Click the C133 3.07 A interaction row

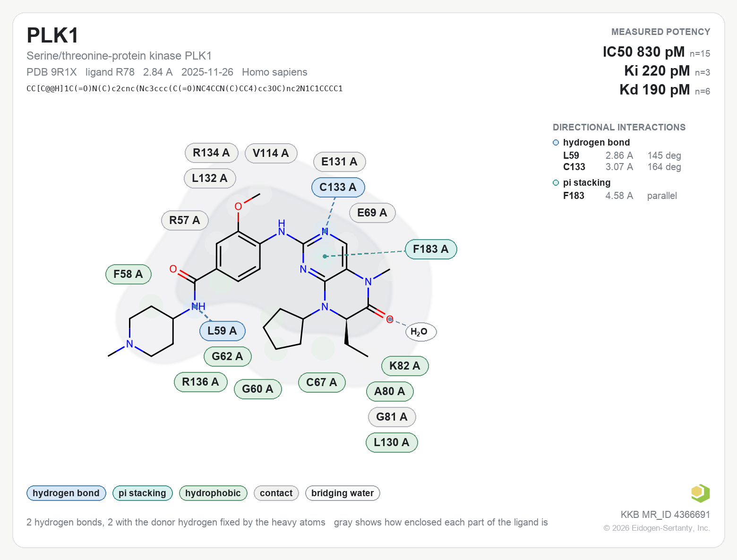point(622,167)
